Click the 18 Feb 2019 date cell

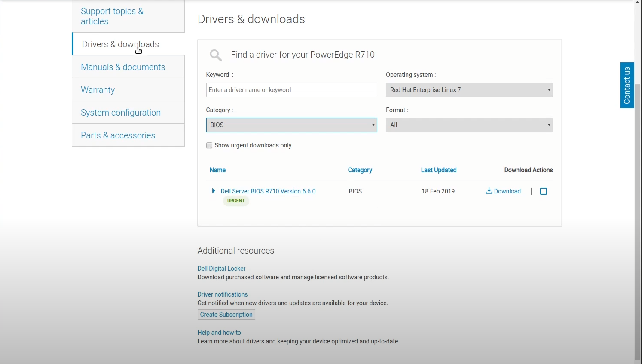438,191
